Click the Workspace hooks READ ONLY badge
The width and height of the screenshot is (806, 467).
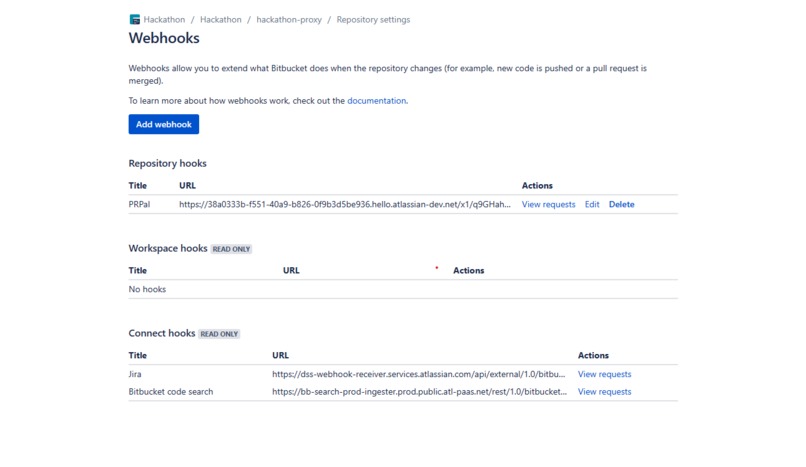(x=231, y=249)
